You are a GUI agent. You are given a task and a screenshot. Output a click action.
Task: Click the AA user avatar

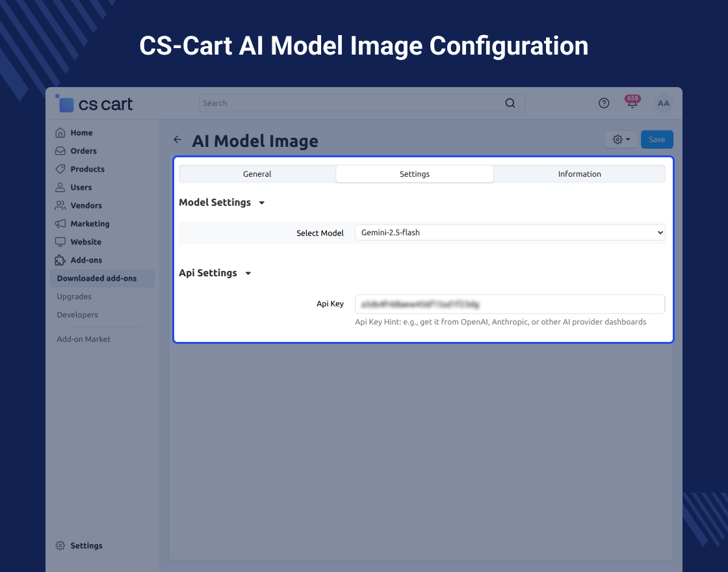click(663, 103)
